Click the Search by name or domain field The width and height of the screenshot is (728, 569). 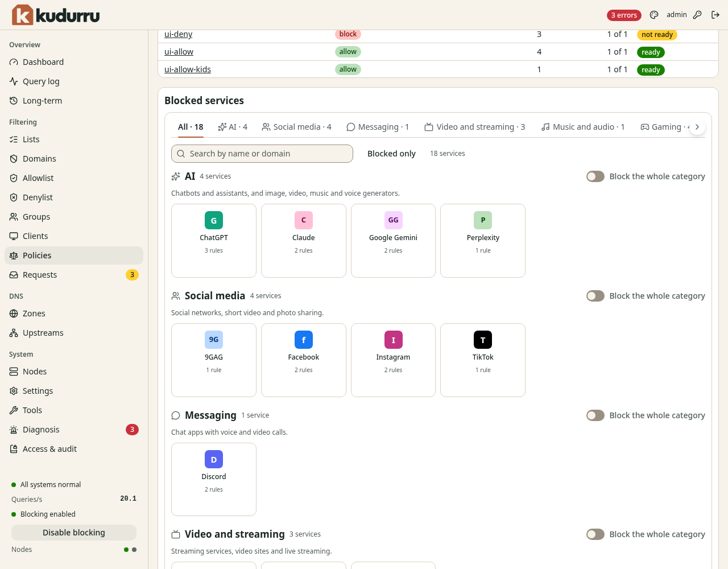262,154
